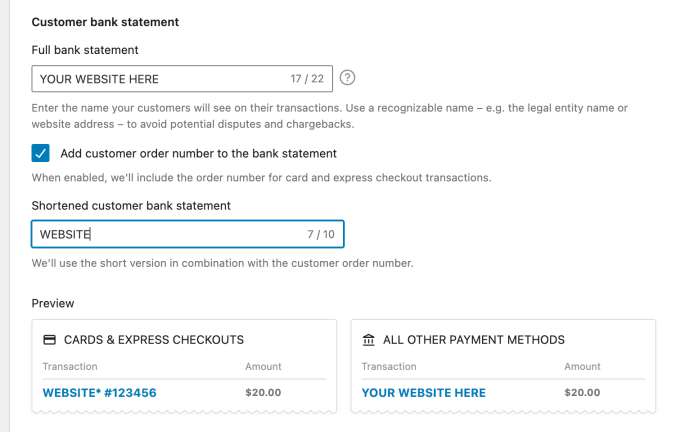The image size is (676, 432).
Task: Click the bank building icon in preview
Action: (x=369, y=340)
